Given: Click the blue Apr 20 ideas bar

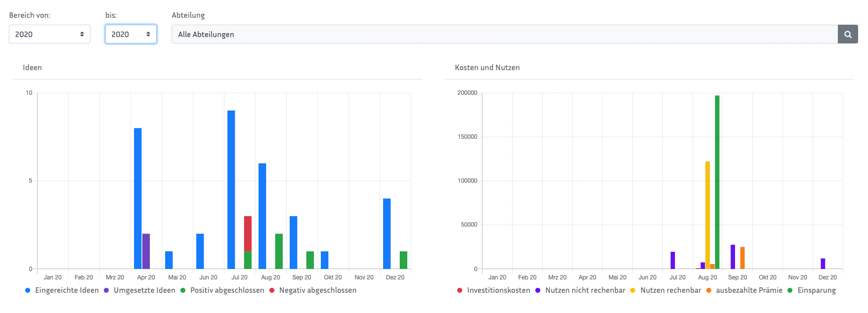Looking at the screenshot, I should pyautogui.click(x=138, y=197).
